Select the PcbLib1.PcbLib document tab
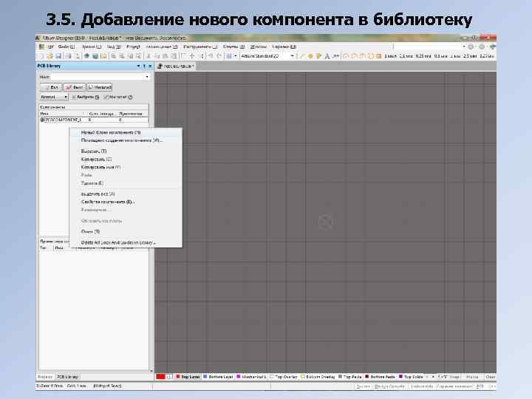The image size is (532, 399). pos(176,66)
